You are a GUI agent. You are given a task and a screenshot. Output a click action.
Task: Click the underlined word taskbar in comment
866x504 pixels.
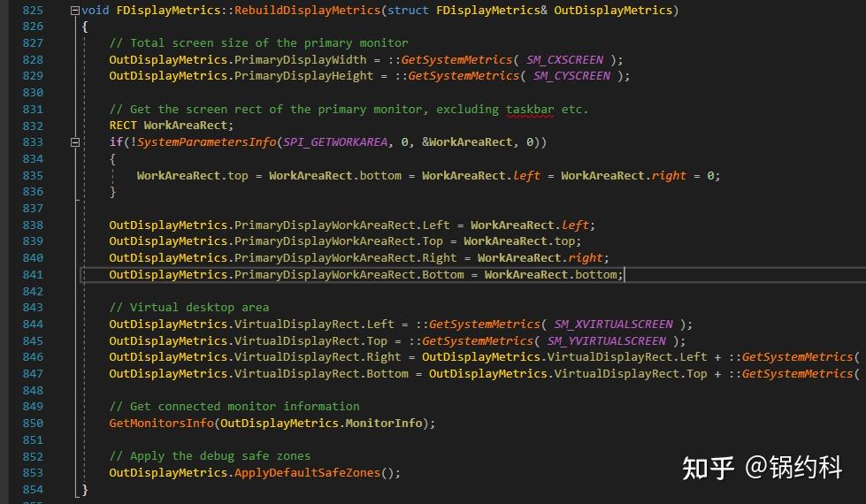[x=530, y=110]
